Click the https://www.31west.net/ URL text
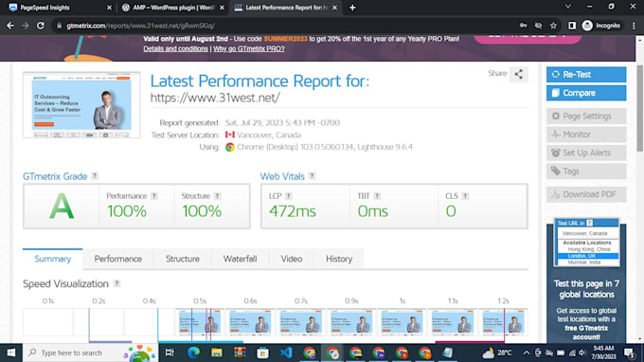 tap(215, 98)
